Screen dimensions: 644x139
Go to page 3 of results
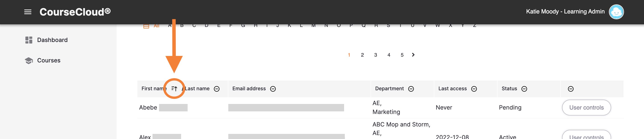(375, 55)
